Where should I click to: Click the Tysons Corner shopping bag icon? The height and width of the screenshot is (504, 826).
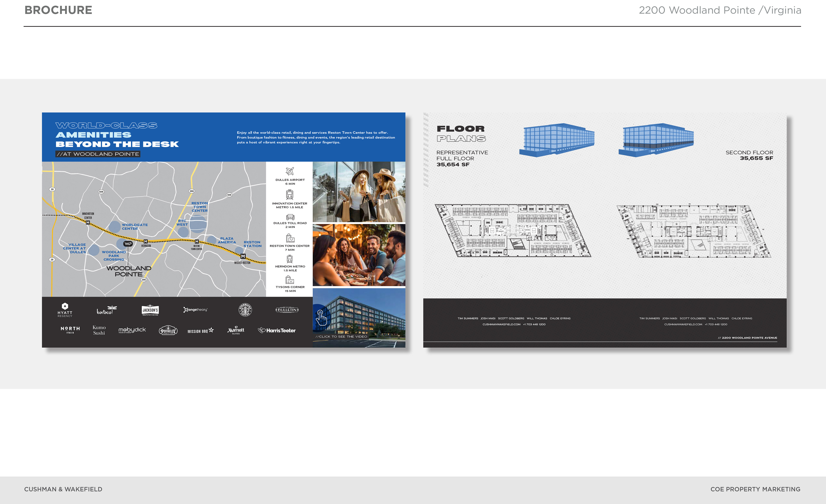tap(290, 280)
